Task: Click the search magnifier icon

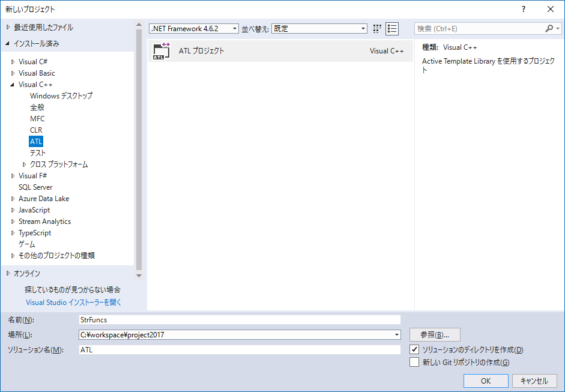Action: coord(550,28)
